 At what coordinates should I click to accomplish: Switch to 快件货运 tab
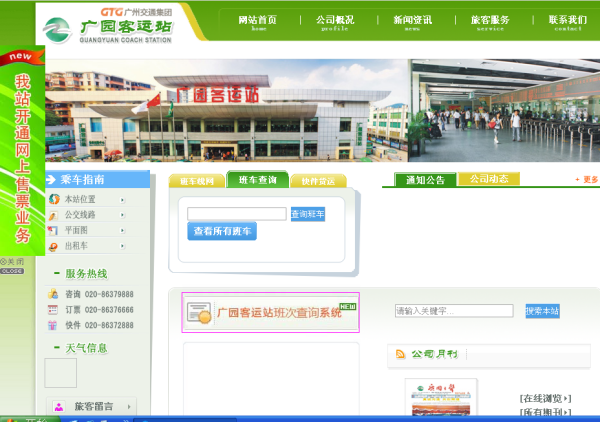pyautogui.click(x=318, y=181)
